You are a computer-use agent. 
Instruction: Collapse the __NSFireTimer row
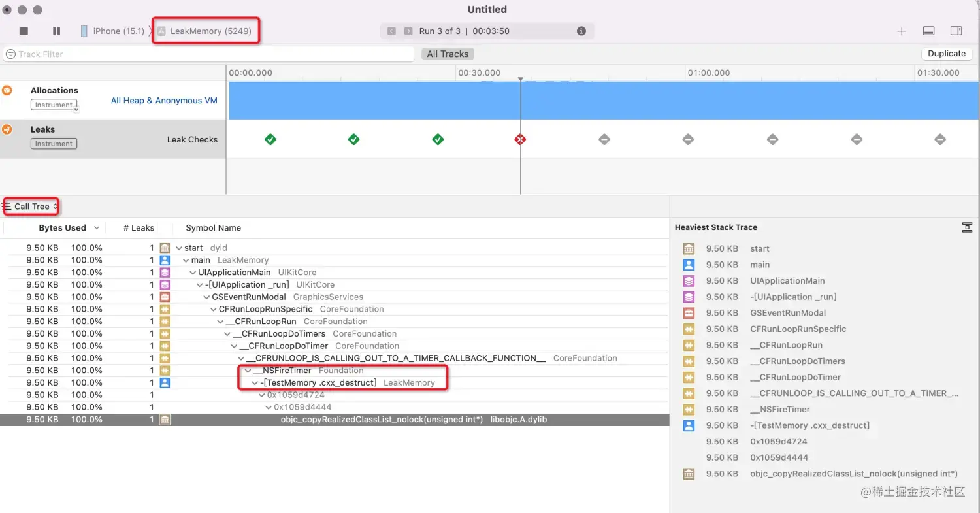(248, 371)
